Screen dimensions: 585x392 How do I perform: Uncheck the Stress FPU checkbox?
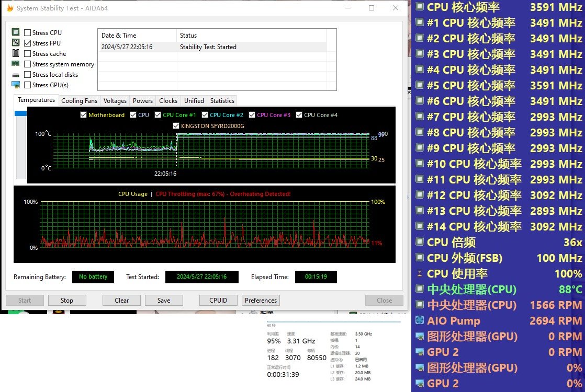(27, 43)
